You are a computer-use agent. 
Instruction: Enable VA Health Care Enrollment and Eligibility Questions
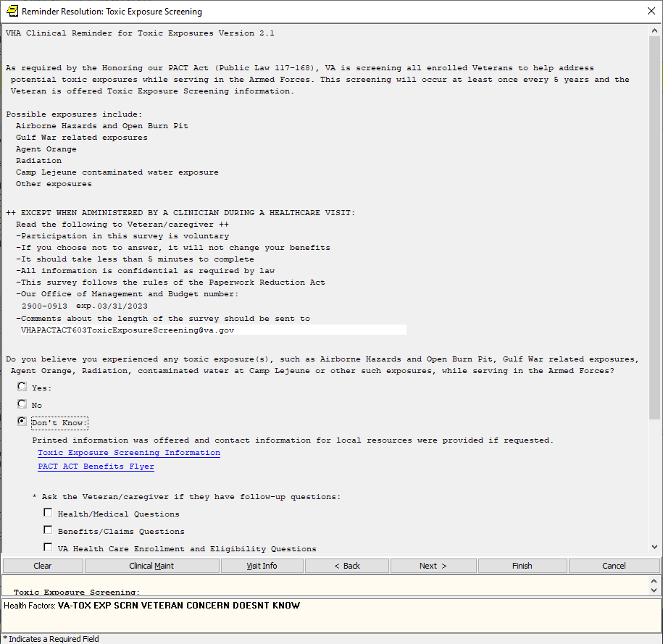tap(49, 548)
